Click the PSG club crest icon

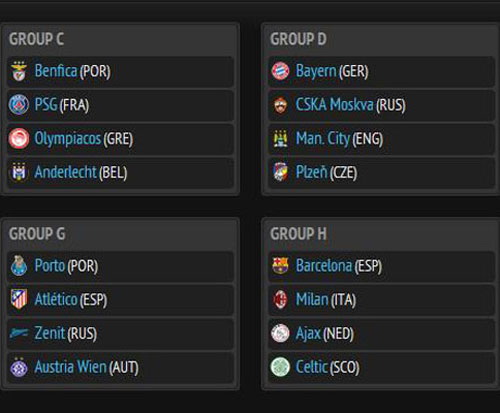pyautogui.click(x=19, y=105)
